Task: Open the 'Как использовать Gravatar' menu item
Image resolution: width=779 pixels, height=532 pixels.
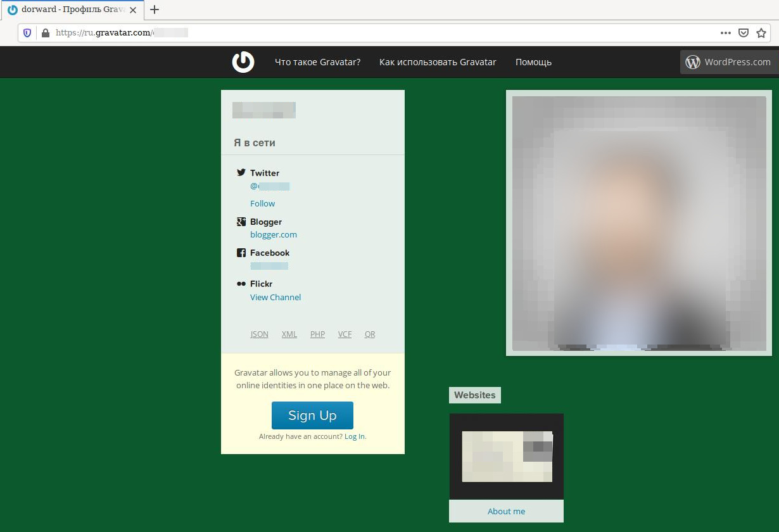Action: 438,62
